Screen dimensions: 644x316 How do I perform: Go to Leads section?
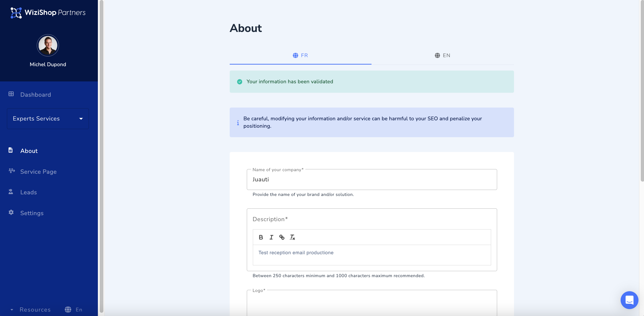pyautogui.click(x=28, y=192)
